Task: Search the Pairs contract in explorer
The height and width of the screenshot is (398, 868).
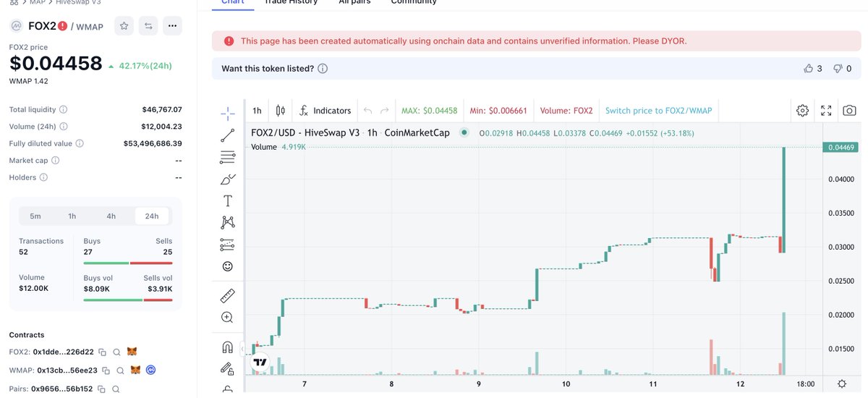Action: point(117,388)
